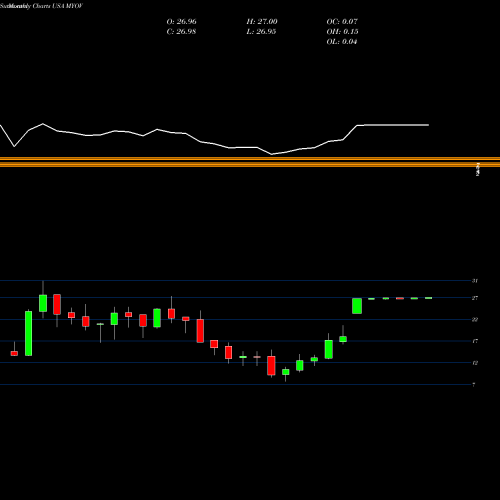
Task: Select the OH: 0.15 readout
Action: [342, 32]
